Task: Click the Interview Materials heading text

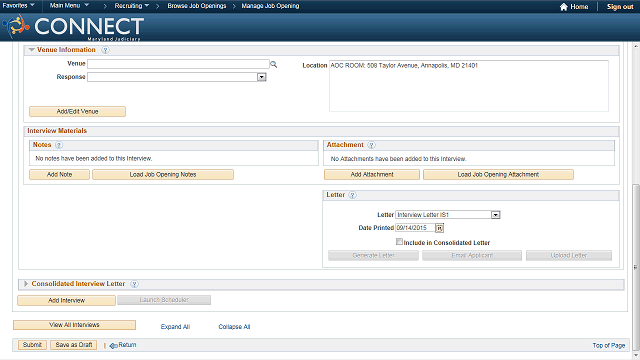Action: pyautogui.click(x=57, y=131)
